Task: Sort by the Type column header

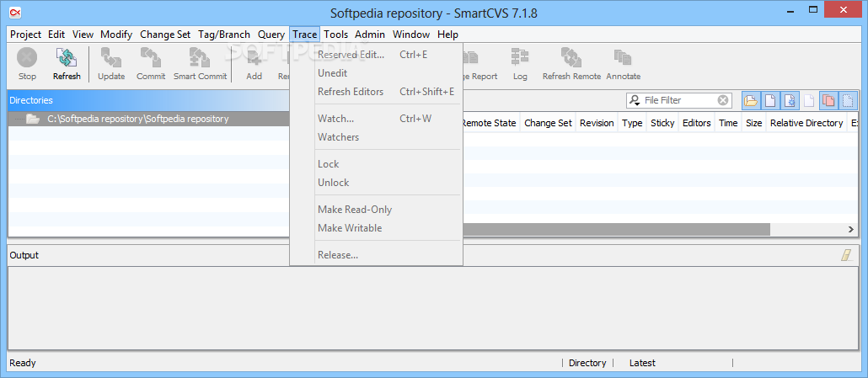Action: (632, 123)
